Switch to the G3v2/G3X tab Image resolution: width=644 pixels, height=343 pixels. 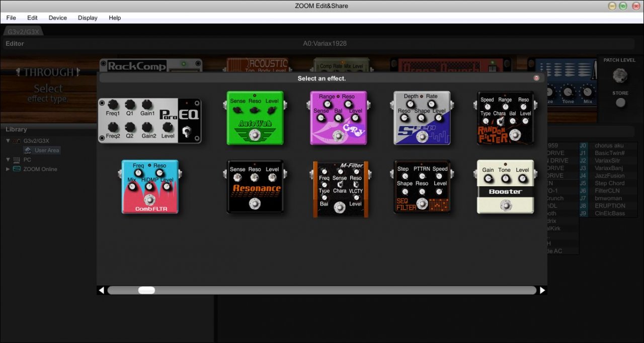(x=23, y=32)
